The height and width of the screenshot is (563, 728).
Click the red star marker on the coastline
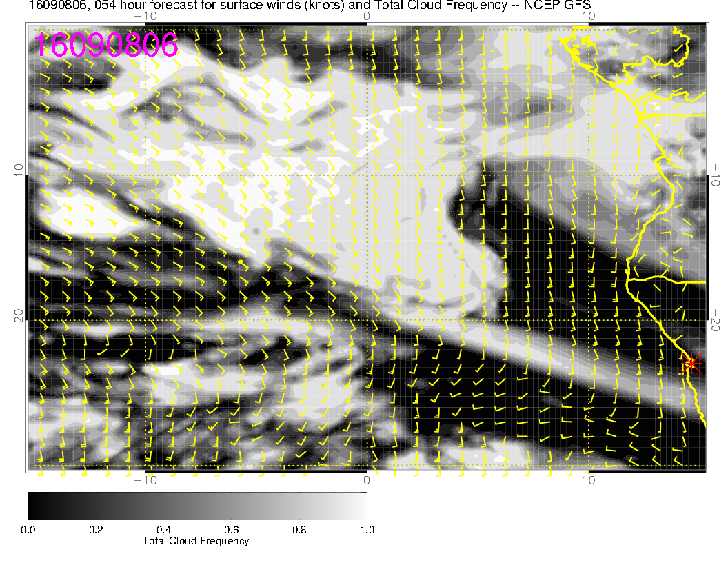(x=691, y=364)
